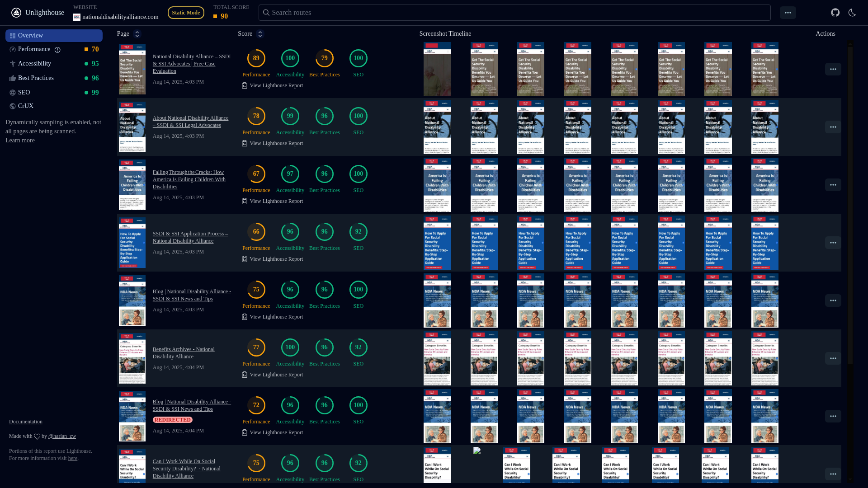Open broken image screenshot in Can I Work row
Viewport: 868px width, 488px height.
point(477,450)
